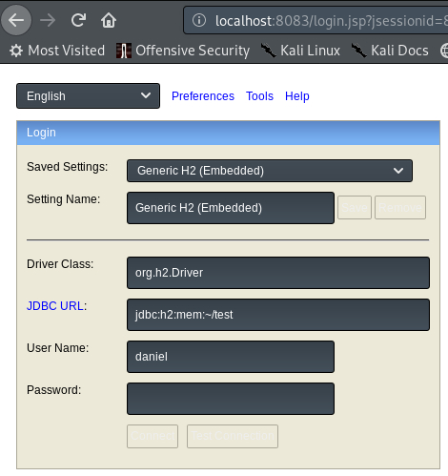Save the current setting with Save button
The height and width of the screenshot is (476, 448).
click(x=355, y=208)
